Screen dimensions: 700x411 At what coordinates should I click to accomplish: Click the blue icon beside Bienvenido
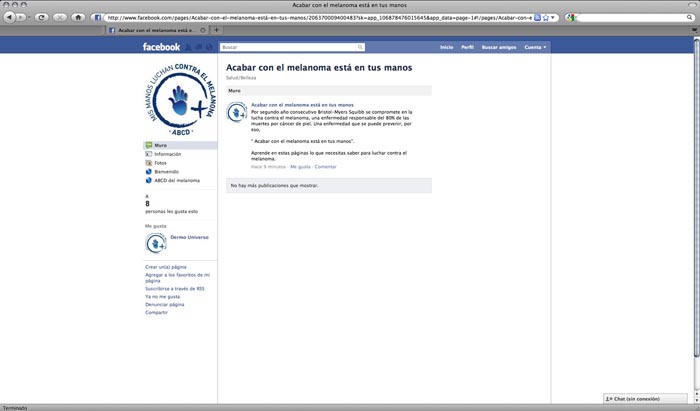tap(149, 171)
